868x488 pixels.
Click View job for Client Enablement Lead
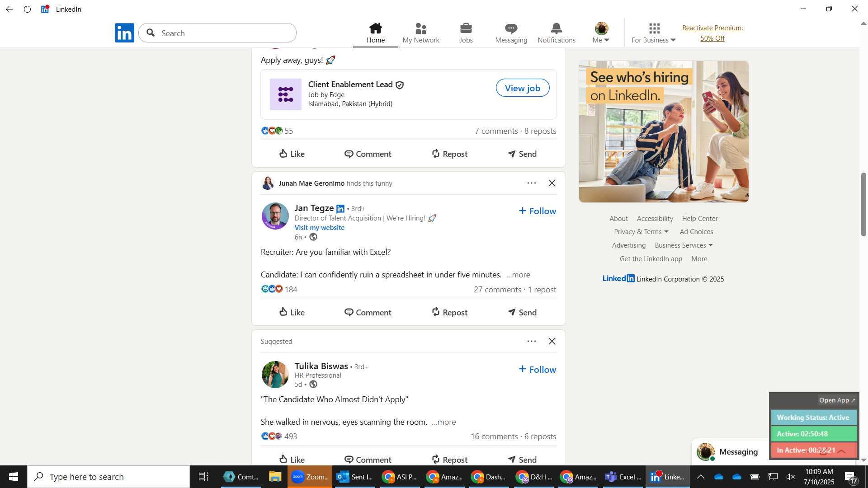pos(522,88)
